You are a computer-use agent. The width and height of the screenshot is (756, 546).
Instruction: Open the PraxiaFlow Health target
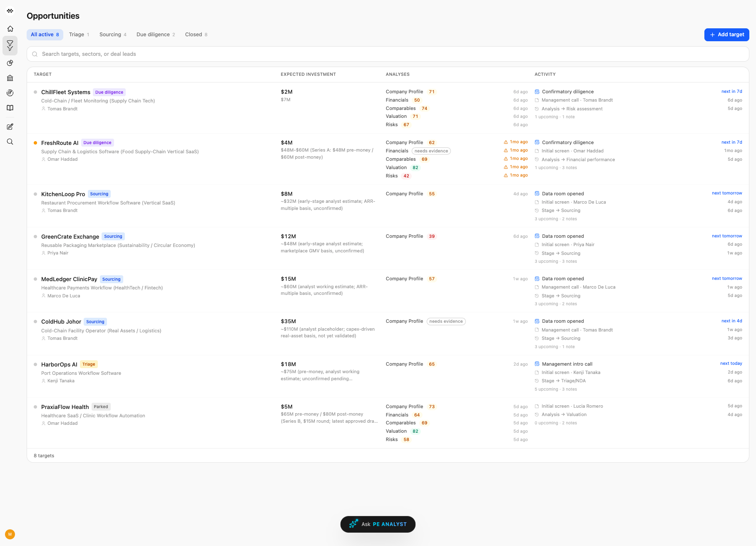click(65, 407)
